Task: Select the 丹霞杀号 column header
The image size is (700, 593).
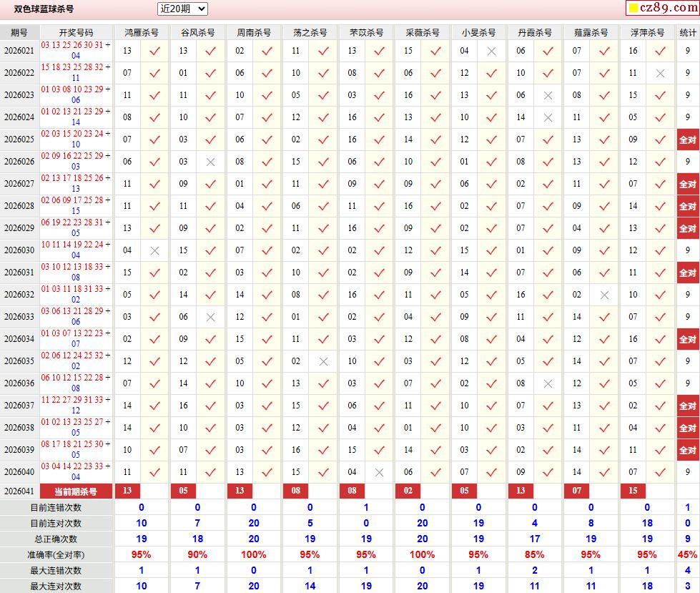Action: [535, 33]
